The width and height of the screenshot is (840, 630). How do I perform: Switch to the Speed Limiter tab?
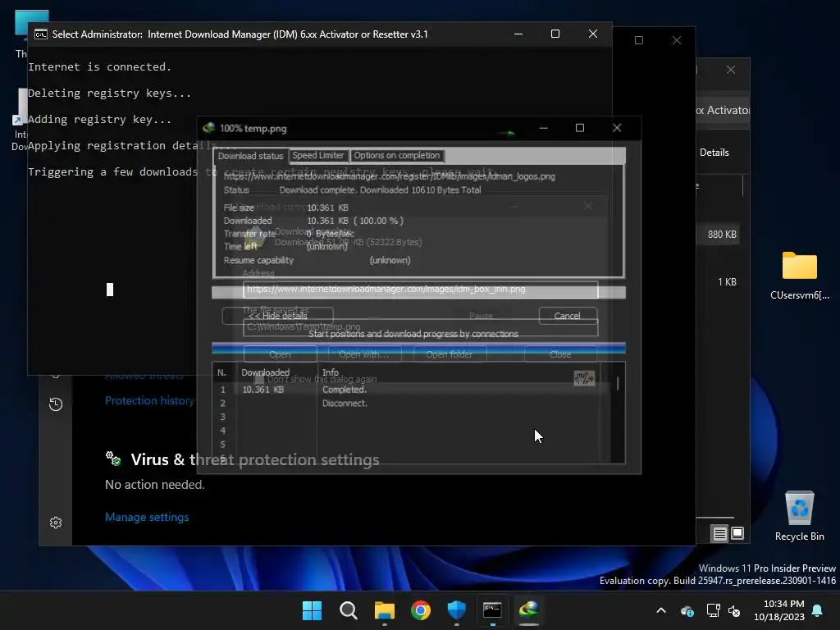[318, 155]
